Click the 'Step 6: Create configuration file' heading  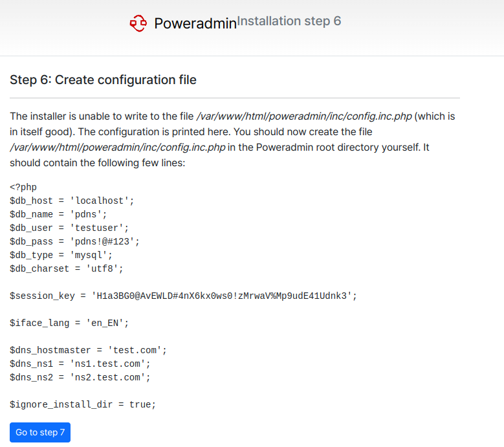[x=103, y=80]
